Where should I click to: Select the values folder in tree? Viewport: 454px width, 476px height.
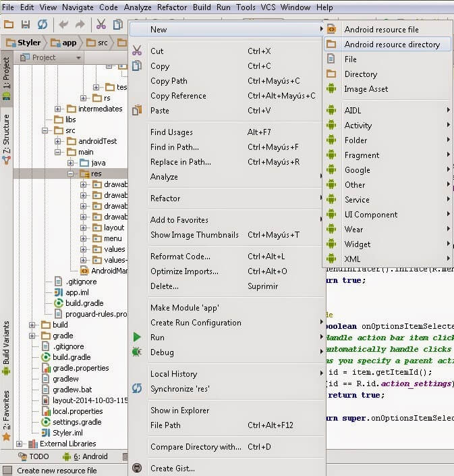(x=114, y=249)
